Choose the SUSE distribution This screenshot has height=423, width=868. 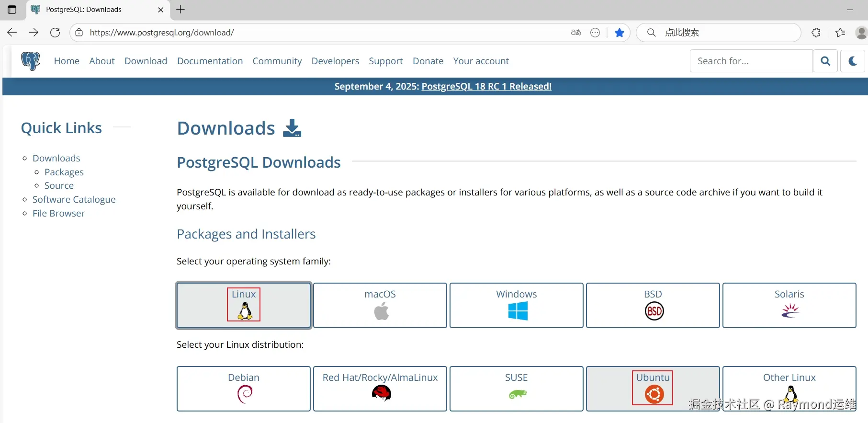tap(517, 389)
